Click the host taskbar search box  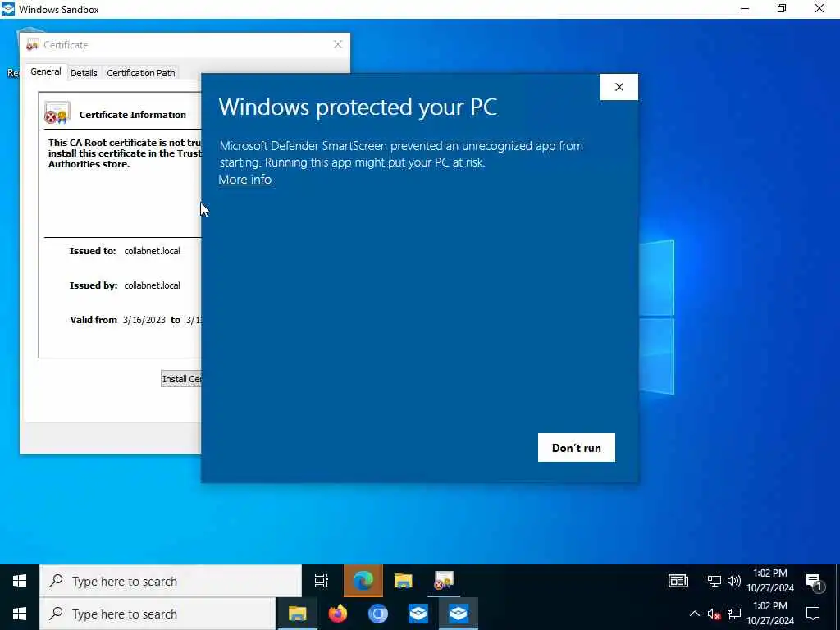coord(157,614)
